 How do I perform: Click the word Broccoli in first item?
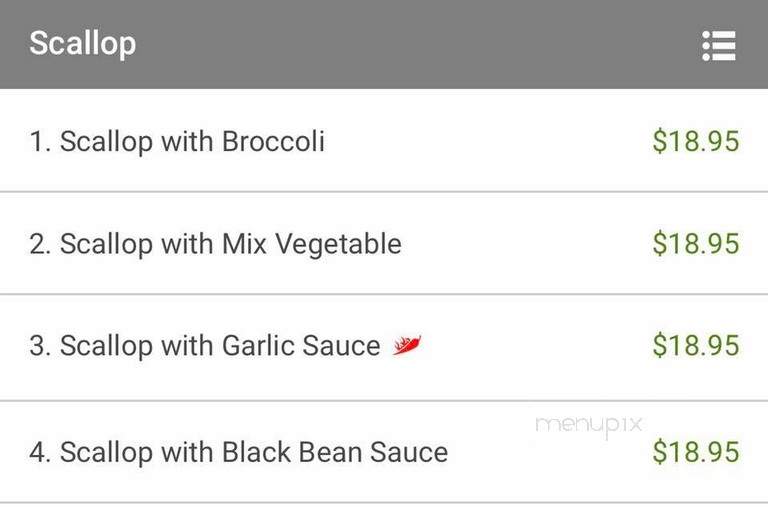pos(273,142)
